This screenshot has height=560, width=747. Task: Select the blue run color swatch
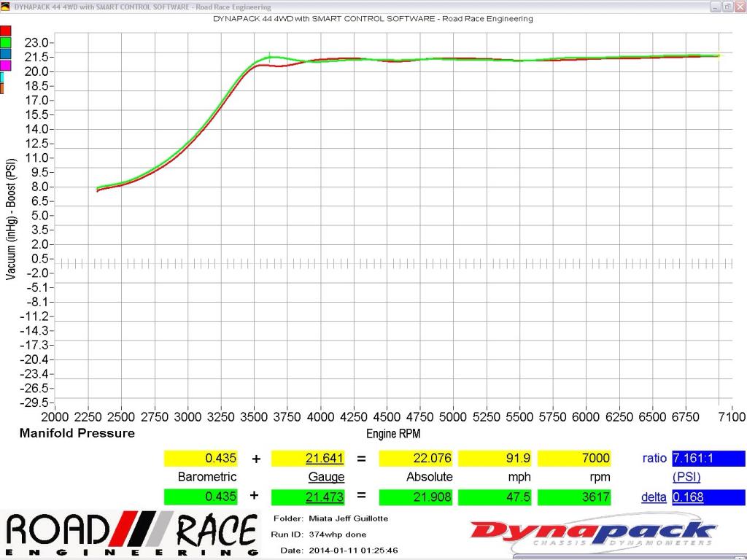tap(5, 54)
